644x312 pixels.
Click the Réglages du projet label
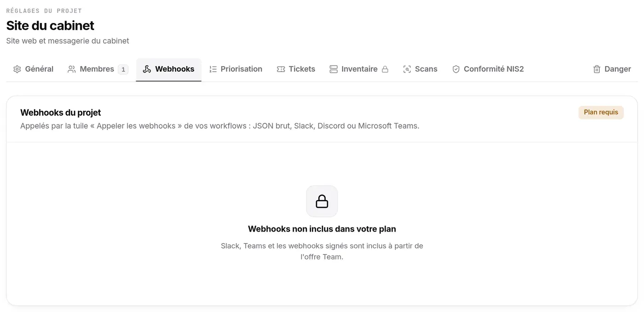click(x=44, y=11)
